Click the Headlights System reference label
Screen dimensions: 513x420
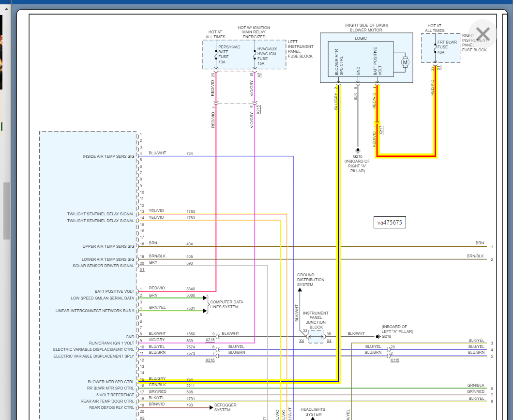313,412
